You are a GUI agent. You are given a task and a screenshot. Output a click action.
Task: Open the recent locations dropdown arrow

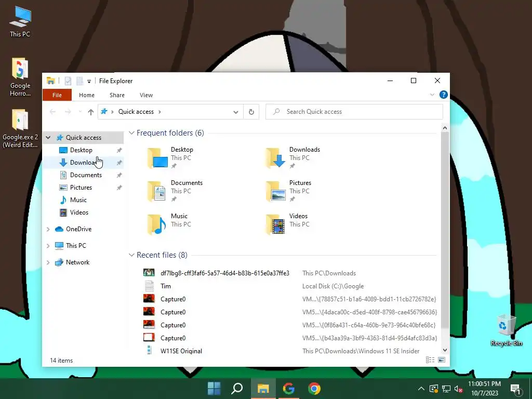point(80,112)
